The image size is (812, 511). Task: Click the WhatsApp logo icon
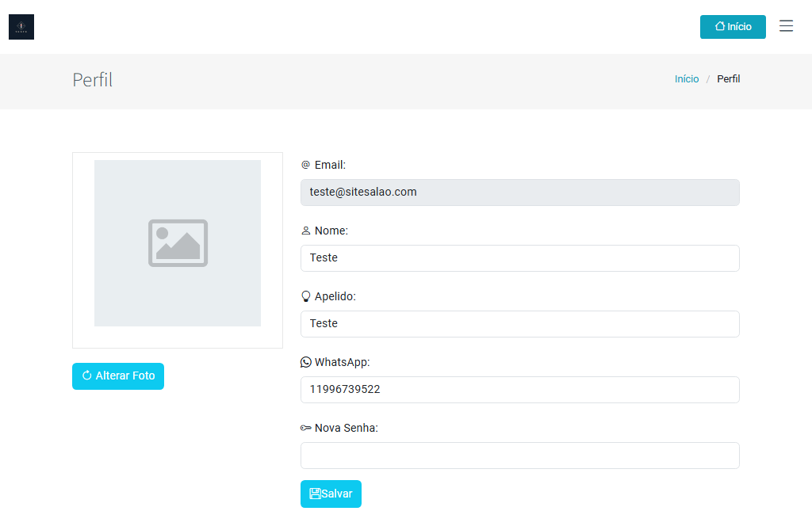pyautogui.click(x=305, y=362)
